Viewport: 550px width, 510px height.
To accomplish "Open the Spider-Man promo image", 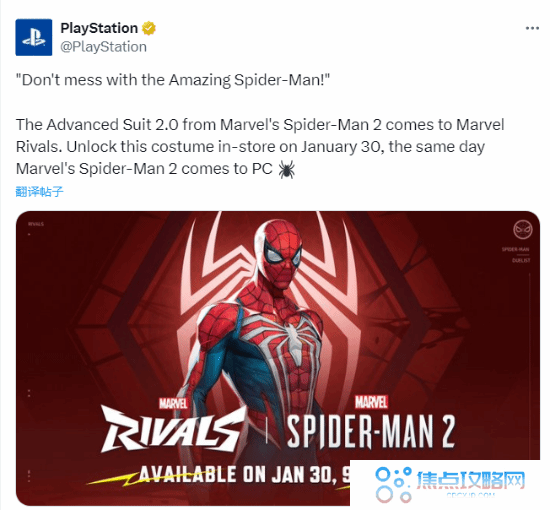I will coord(278,358).
